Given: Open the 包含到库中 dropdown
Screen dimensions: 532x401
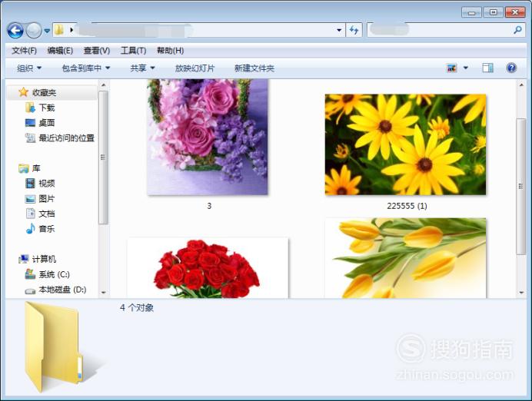Looking at the screenshot, I should coord(86,68).
